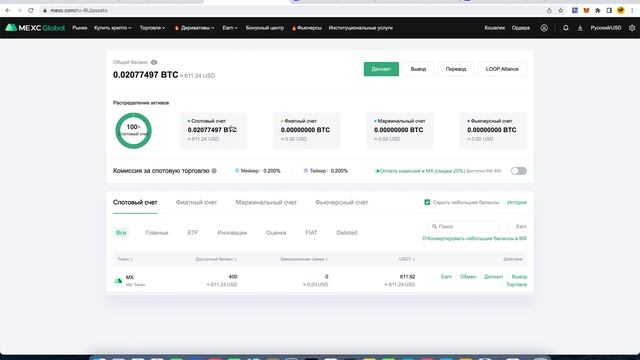Open Ордера in the header

pos(521,28)
